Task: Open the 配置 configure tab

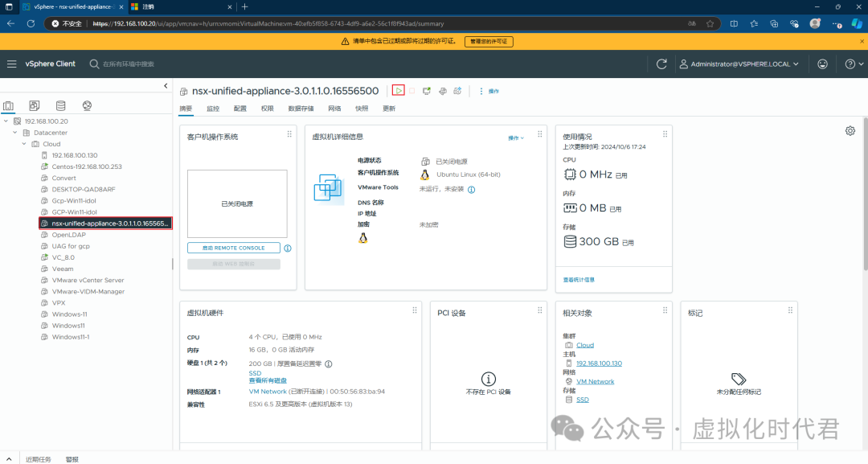Action: [x=240, y=109]
